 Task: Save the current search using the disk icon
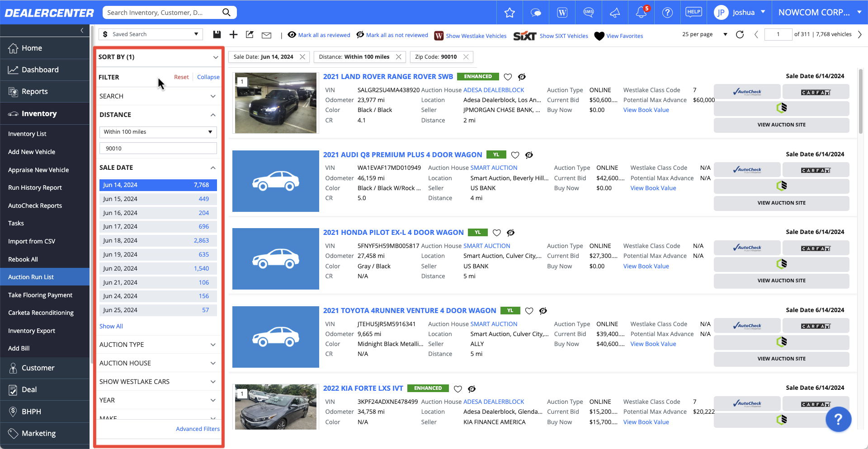[217, 34]
